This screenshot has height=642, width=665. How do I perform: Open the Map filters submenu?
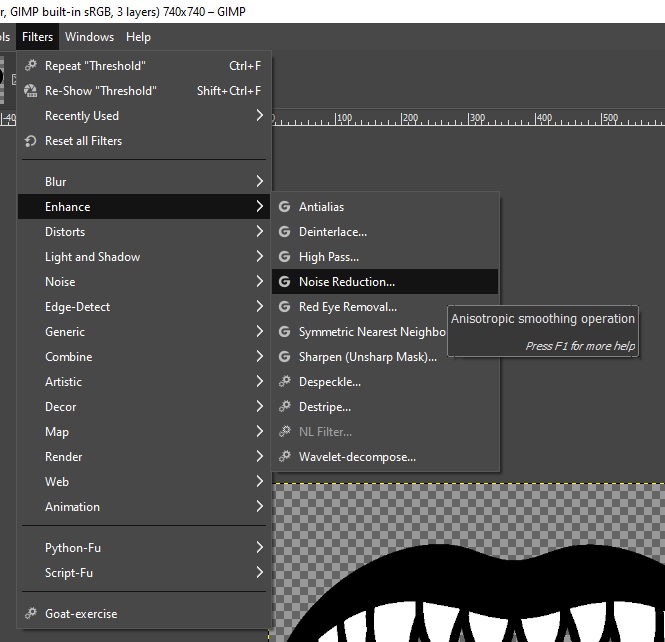(x=144, y=432)
